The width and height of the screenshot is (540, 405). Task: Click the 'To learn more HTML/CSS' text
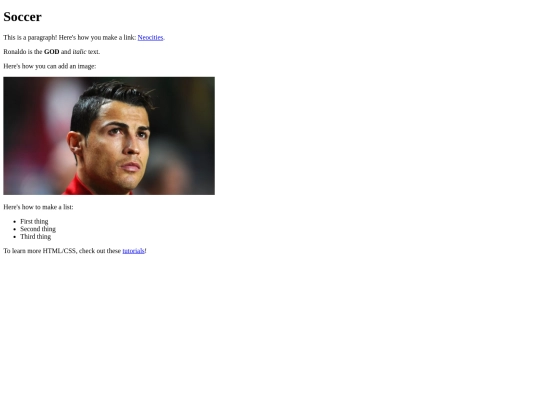39,251
